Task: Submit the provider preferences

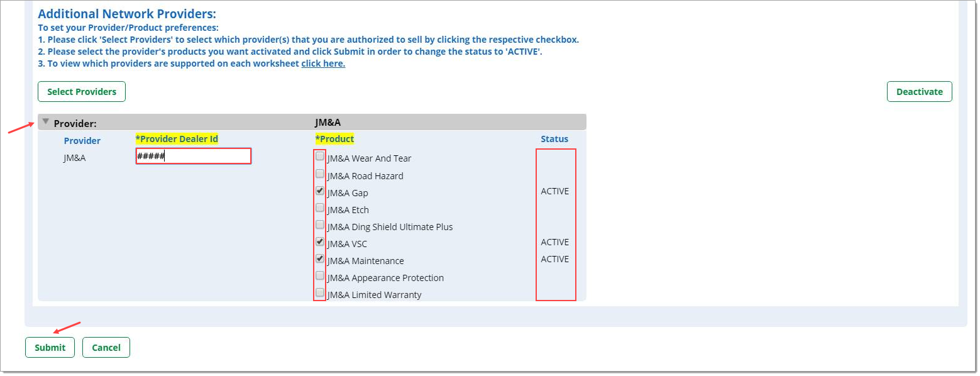Action: [x=50, y=348]
